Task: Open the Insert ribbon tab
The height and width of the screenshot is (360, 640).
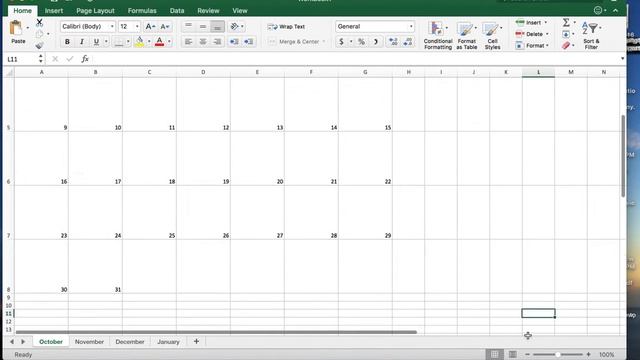Action: pyautogui.click(x=53, y=11)
